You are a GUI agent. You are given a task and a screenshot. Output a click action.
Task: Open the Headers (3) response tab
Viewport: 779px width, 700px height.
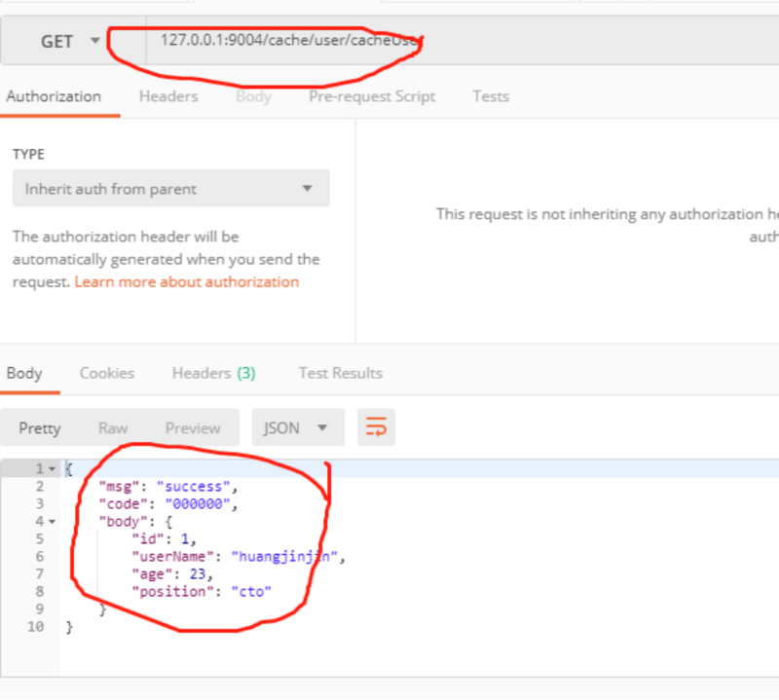(212, 372)
